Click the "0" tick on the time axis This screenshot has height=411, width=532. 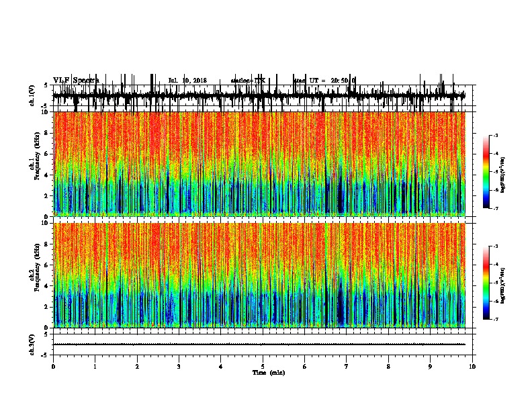[53, 367]
